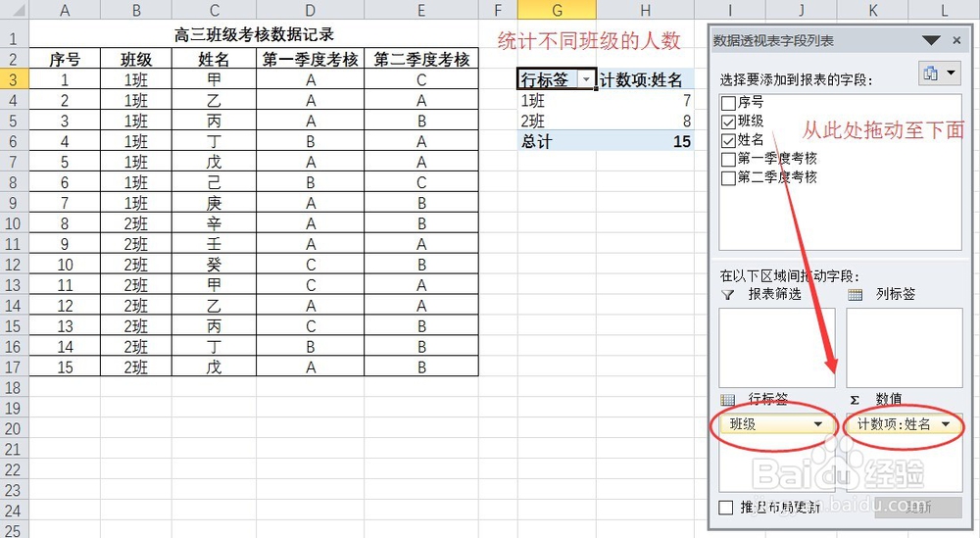980x538 pixels.
Task: Click inside the report filter drop area
Action: 777,348
